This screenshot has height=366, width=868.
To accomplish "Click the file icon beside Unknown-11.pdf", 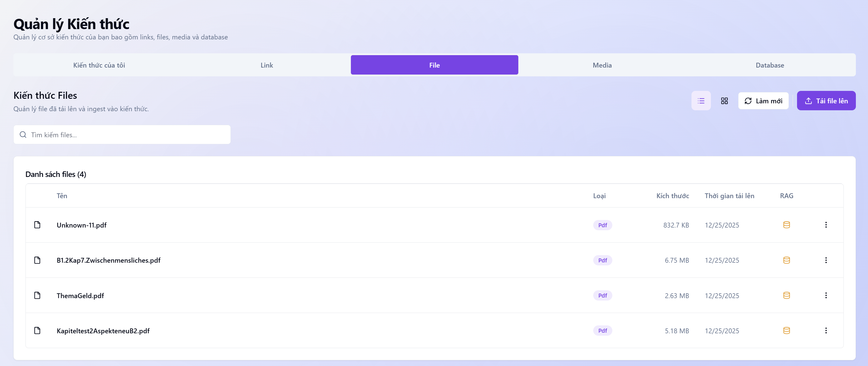I will pyautogui.click(x=37, y=225).
